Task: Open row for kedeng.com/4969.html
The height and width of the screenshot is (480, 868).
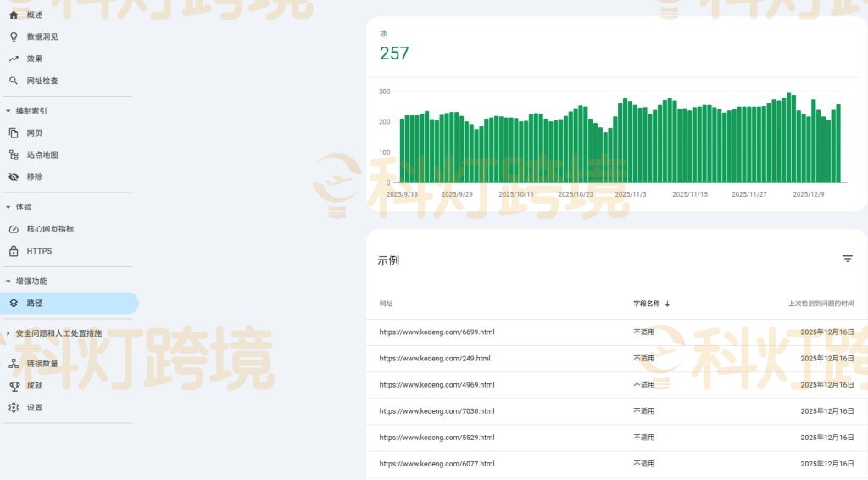Action: [x=617, y=385]
